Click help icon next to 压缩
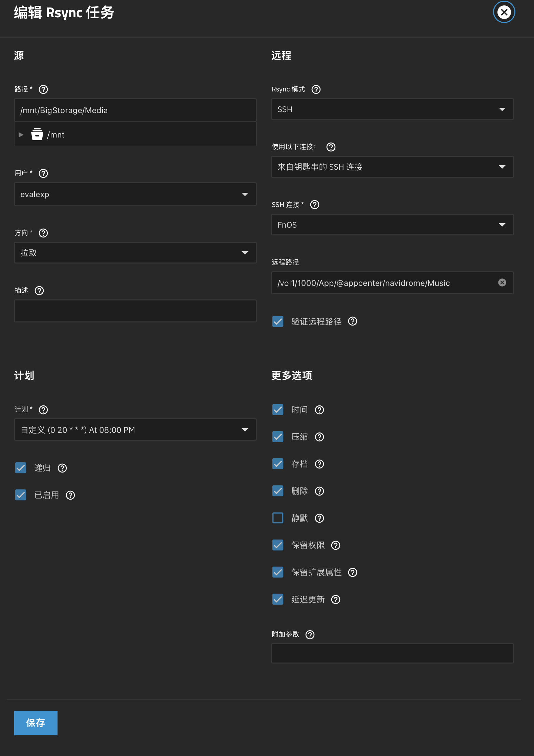 (x=319, y=437)
